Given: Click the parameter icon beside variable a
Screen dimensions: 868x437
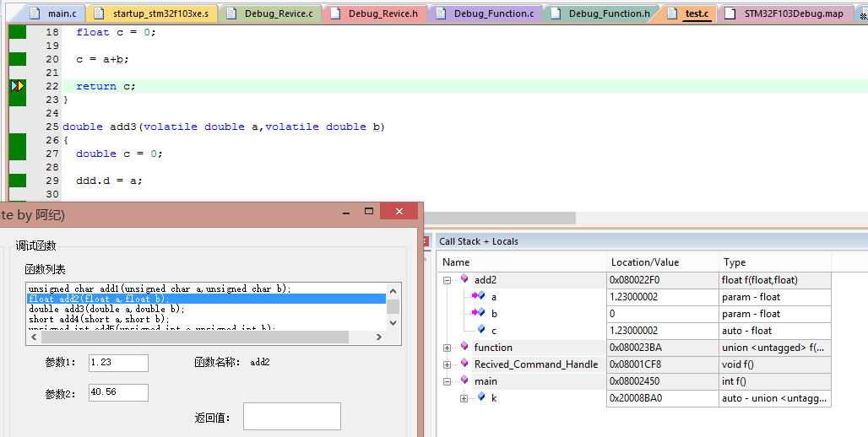Looking at the screenshot, I should [x=478, y=296].
